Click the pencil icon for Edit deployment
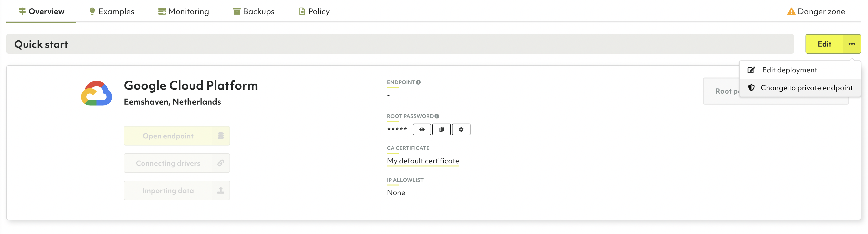The height and width of the screenshot is (234, 868). point(751,70)
